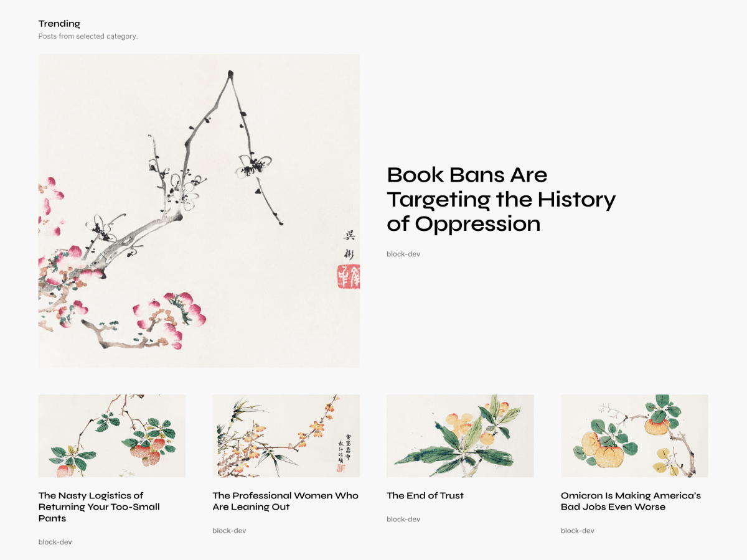Click block-dev author under the Omicron post
The height and width of the screenshot is (560, 747).
pos(577,531)
